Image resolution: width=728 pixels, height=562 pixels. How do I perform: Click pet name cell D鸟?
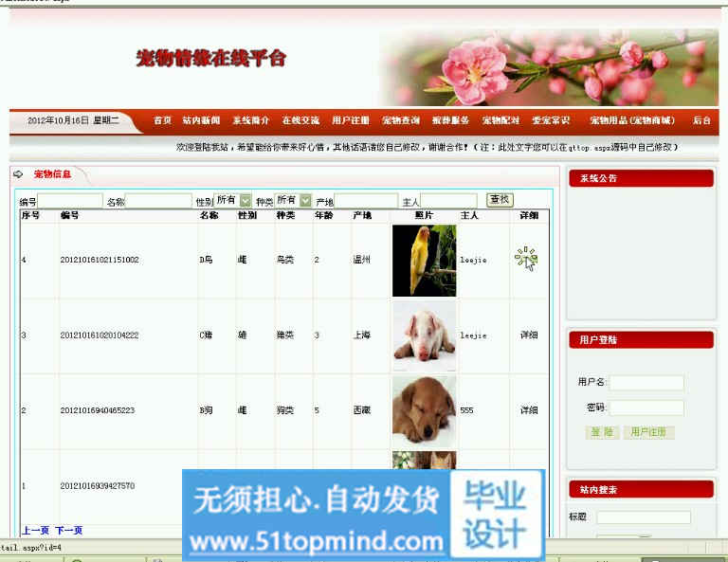(206, 260)
